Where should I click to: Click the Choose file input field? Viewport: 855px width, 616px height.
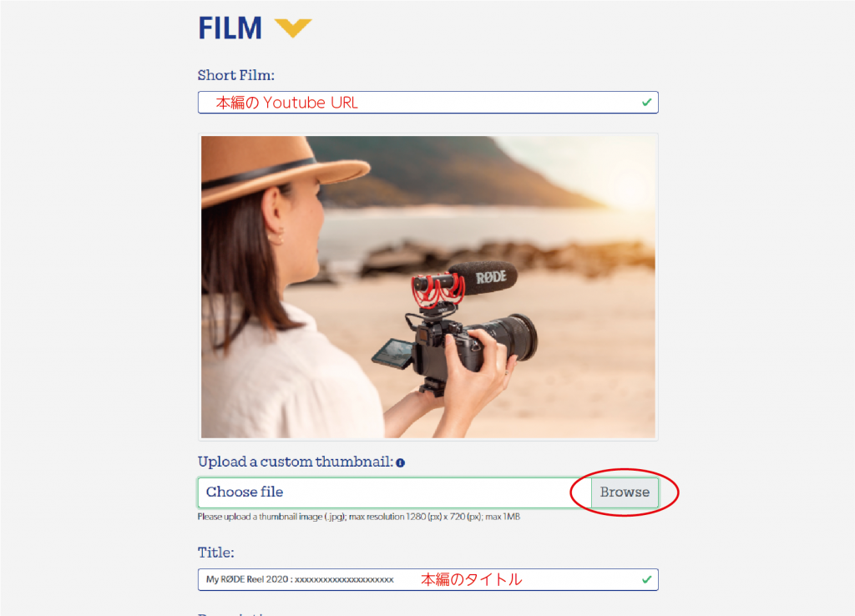[x=395, y=492]
